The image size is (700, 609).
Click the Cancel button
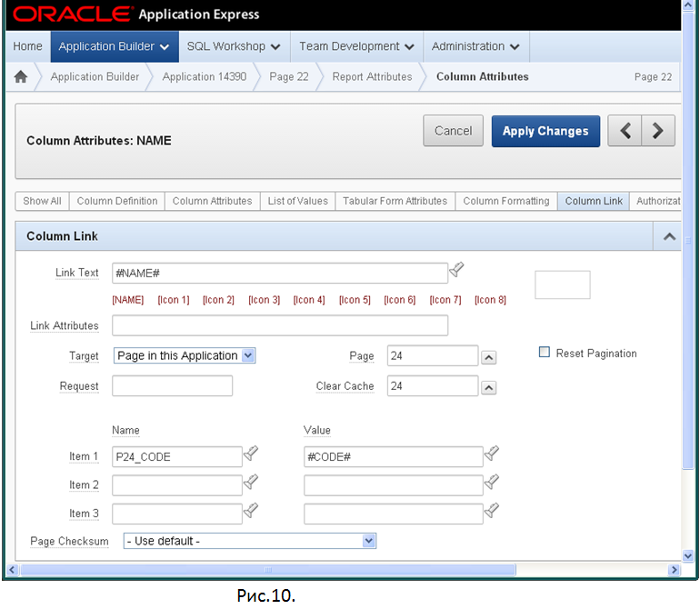(x=453, y=131)
